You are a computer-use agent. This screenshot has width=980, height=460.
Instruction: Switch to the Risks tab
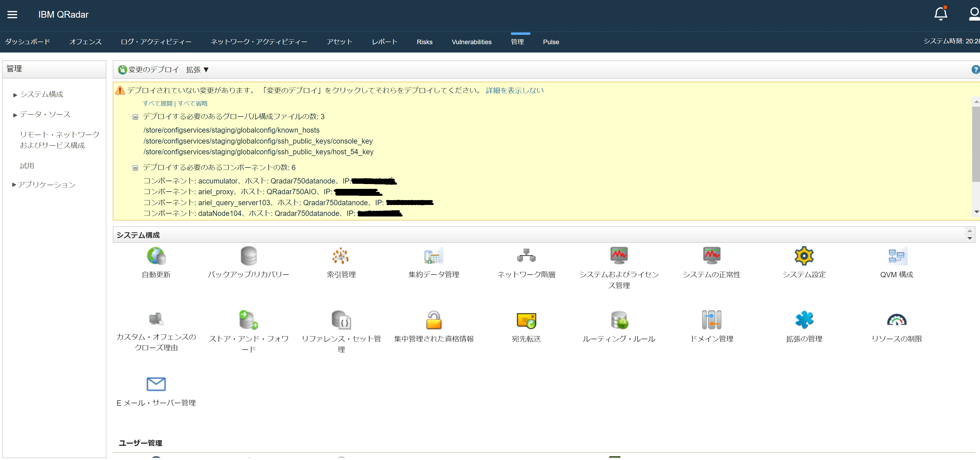[x=424, y=42]
